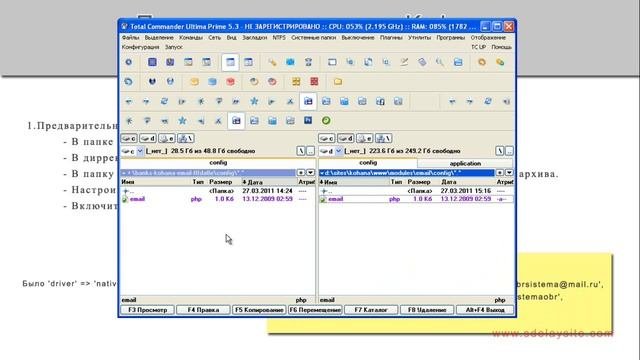Click the yellow folder icon in the toolbar
The height and width of the screenshot is (360, 640).
pos(338,82)
